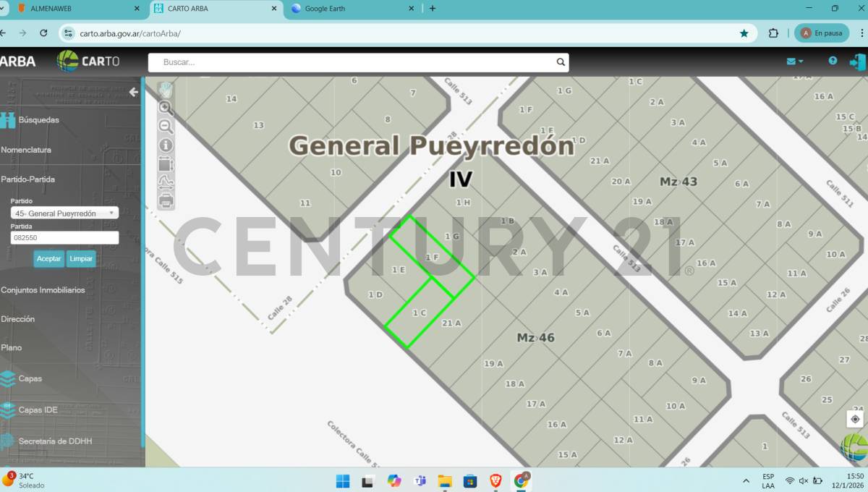Click the login door icon
Image resolution: width=868 pixels, height=492 pixels.
[x=857, y=61]
